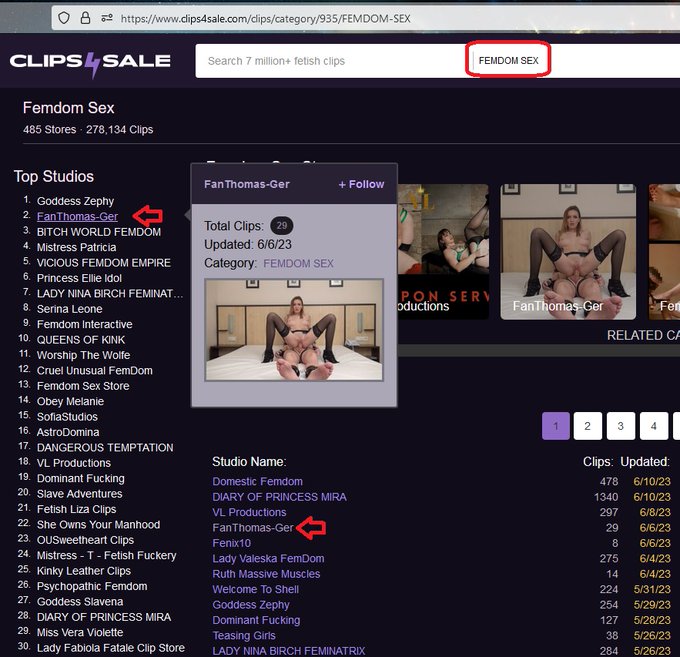Open Femdom Sex Store studio
Viewport: 680px width, 657px height.
tap(83, 386)
